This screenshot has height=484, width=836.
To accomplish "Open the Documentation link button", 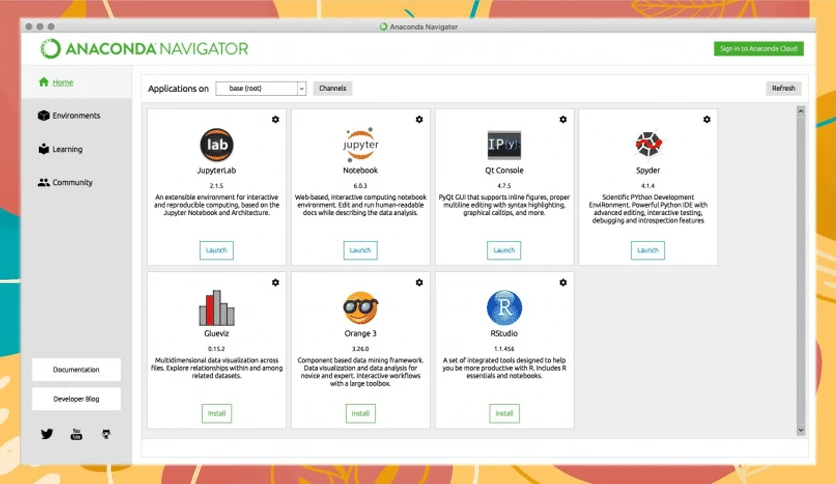I will [76, 369].
